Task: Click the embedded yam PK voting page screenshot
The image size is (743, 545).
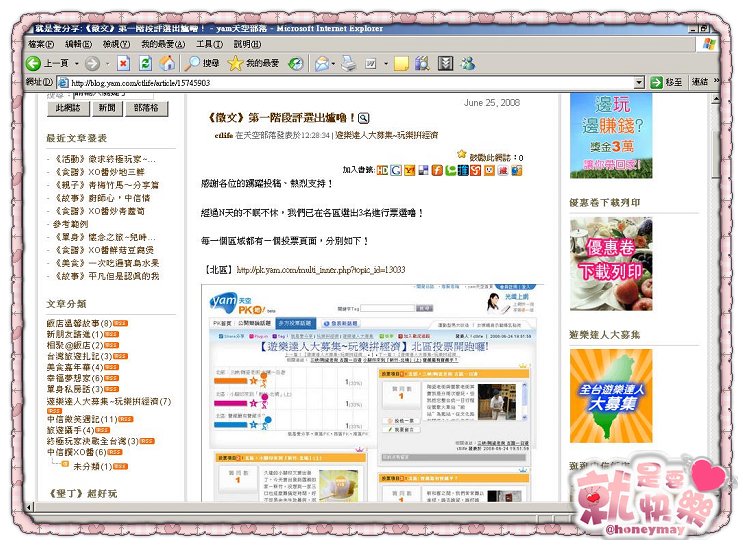Action: (x=372, y=392)
